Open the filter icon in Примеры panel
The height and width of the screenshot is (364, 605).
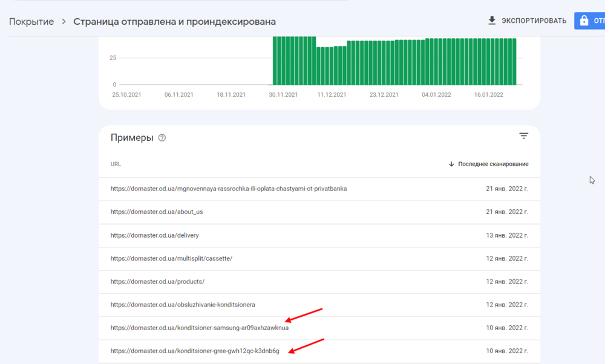[524, 136]
